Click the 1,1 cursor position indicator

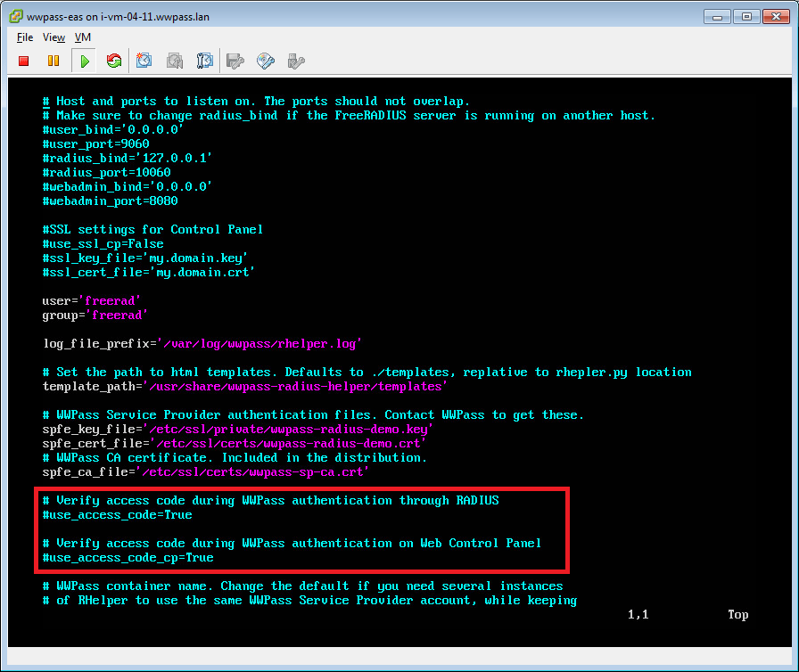click(x=638, y=614)
